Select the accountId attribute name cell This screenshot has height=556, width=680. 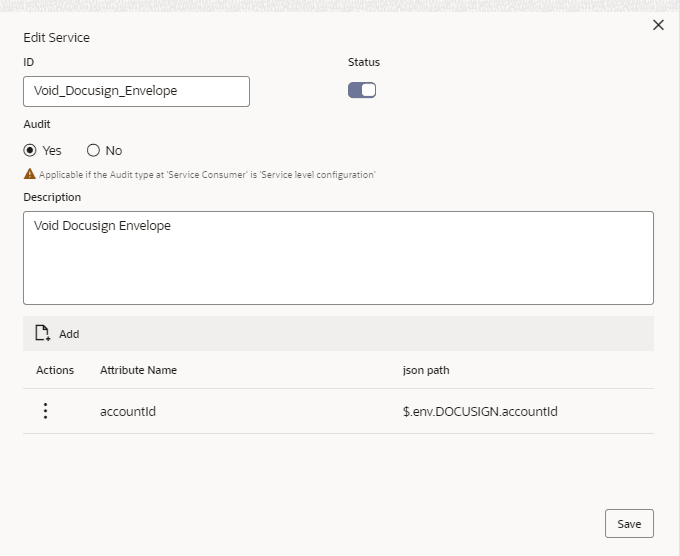[128, 411]
